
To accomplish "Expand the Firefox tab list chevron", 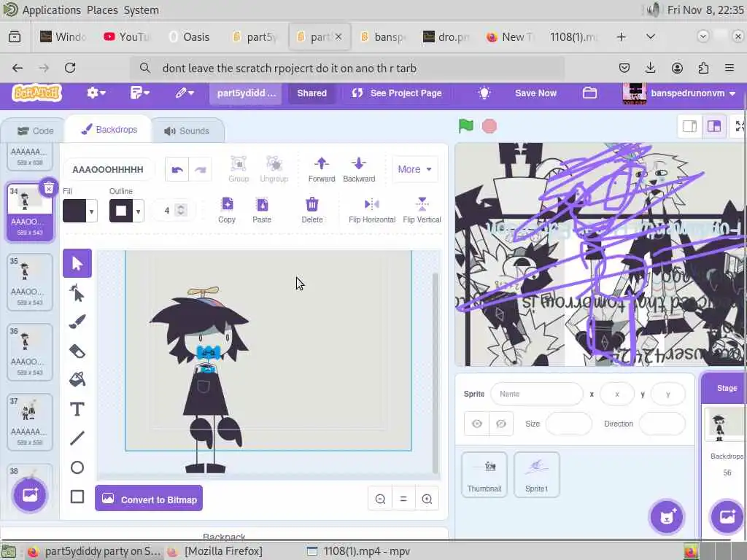I will 650,36.
